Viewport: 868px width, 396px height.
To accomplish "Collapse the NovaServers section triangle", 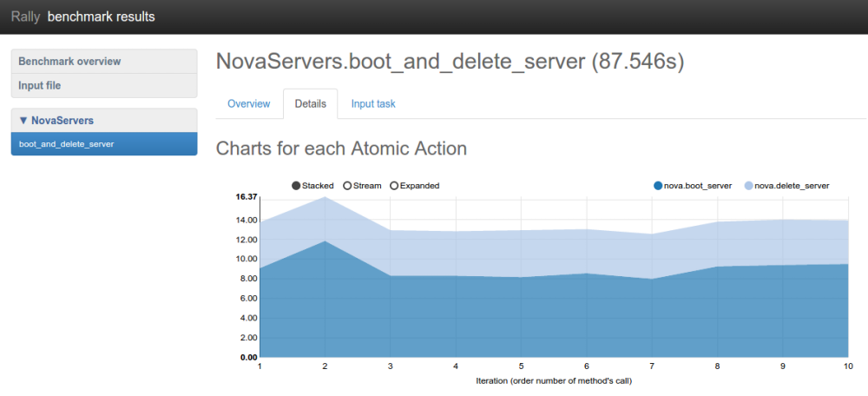I will [23, 121].
